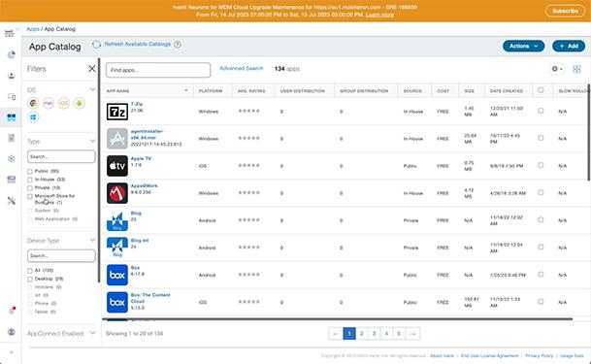Viewport: 591px width, 364px height.
Task: Select the Apple TV row checkbox
Action: point(541,165)
